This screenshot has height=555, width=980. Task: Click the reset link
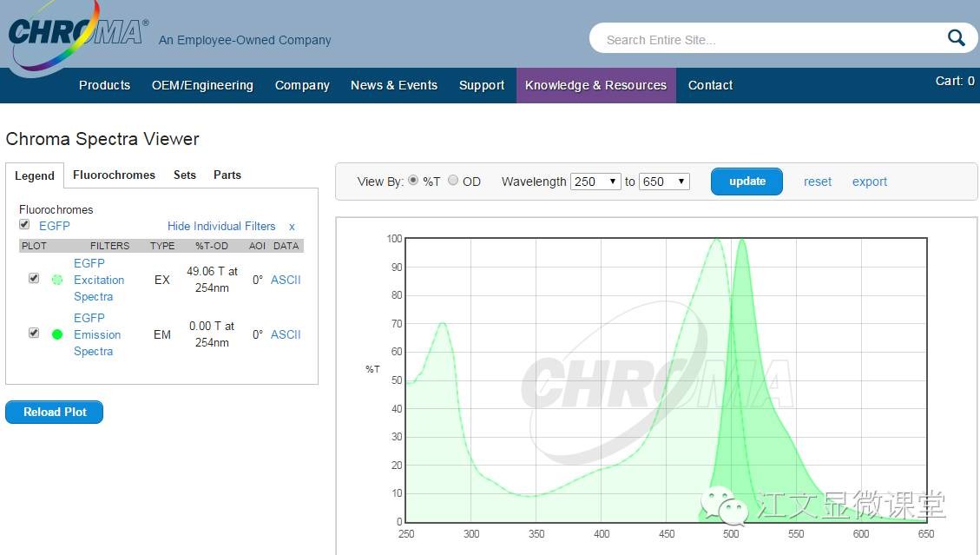pyautogui.click(x=817, y=182)
